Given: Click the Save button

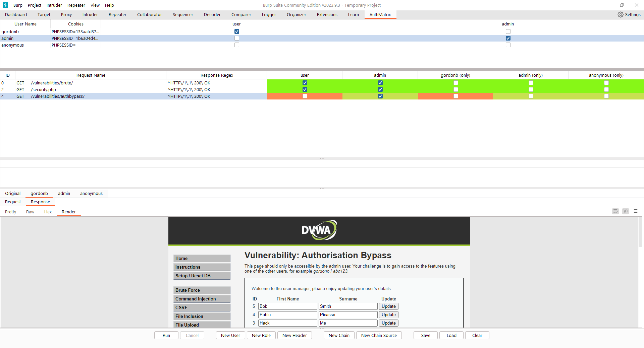Looking at the screenshot, I should coord(426,335).
